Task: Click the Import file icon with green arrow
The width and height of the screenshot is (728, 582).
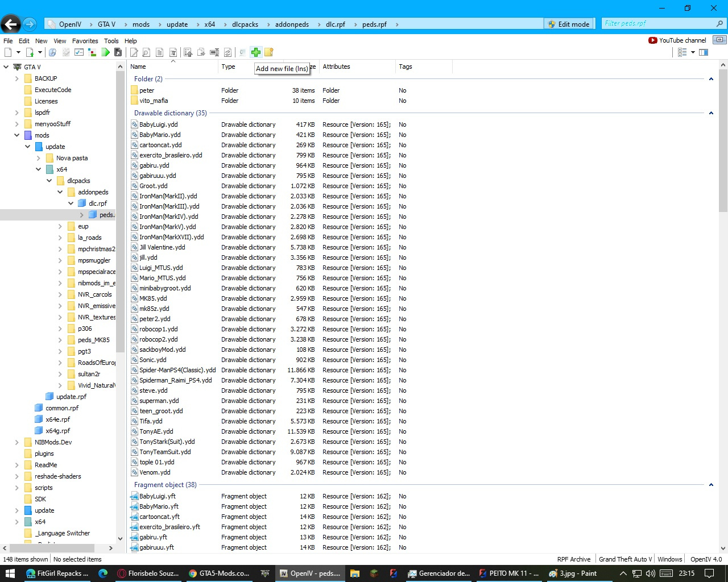Action: pyautogui.click(x=30, y=52)
